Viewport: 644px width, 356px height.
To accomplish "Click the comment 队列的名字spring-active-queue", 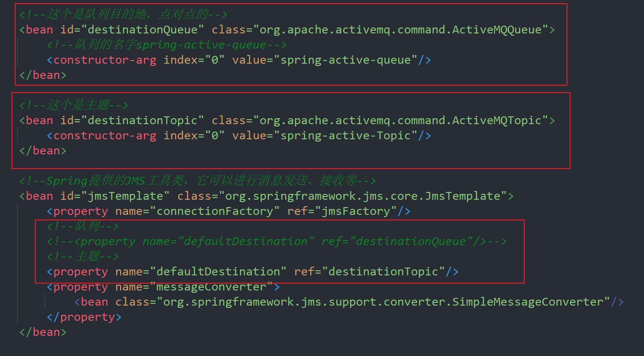I will [167, 45].
